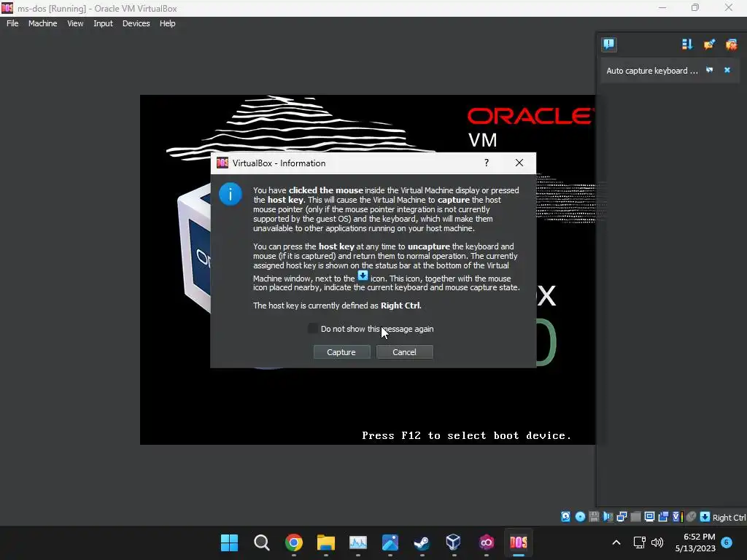Image resolution: width=747 pixels, height=560 pixels.
Task: Click the mouse integration status icon
Action: pos(692,517)
